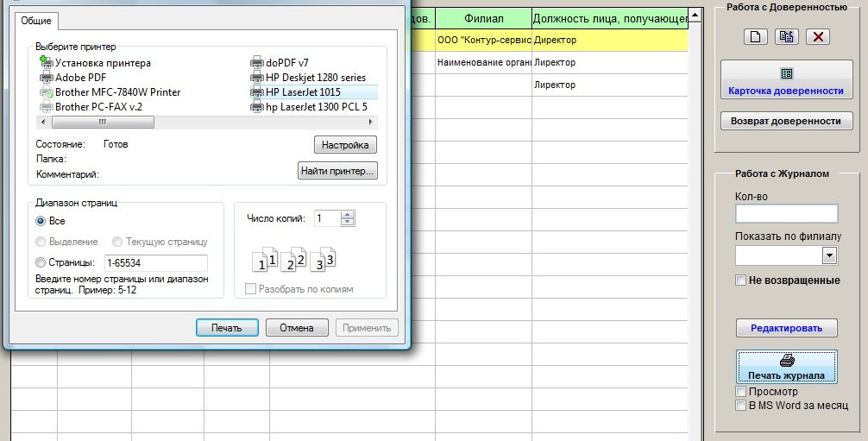
Task: Click the ООО "Контур-сервис cell
Action: (x=483, y=40)
